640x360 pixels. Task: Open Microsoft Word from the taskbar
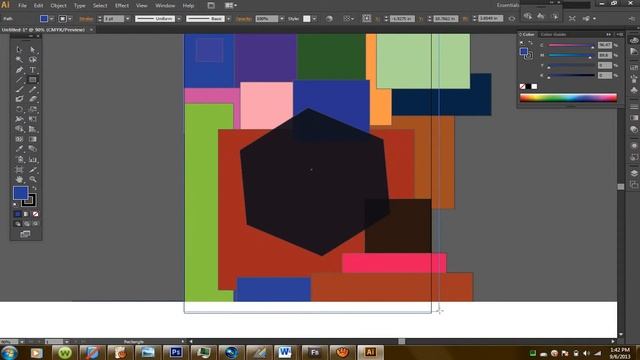285,352
